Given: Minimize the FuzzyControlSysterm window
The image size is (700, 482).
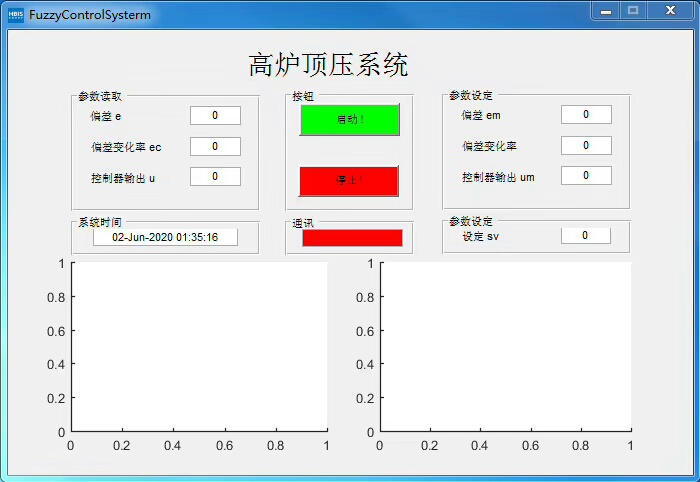Looking at the screenshot, I should point(605,10).
